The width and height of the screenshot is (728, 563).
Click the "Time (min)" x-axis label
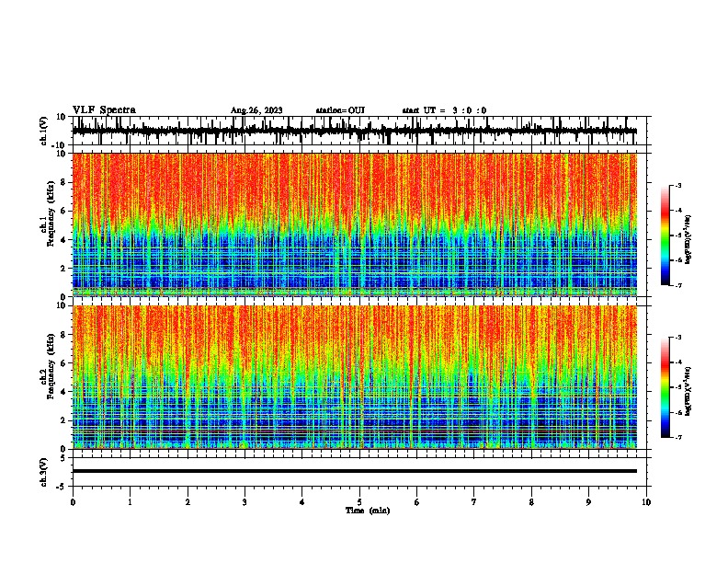(368, 511)
